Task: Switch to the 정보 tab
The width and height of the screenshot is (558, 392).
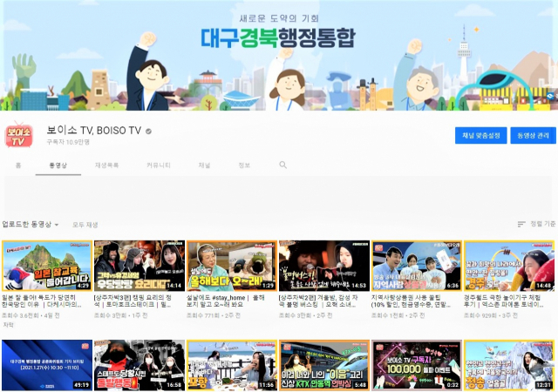Action: pos(244,165)
